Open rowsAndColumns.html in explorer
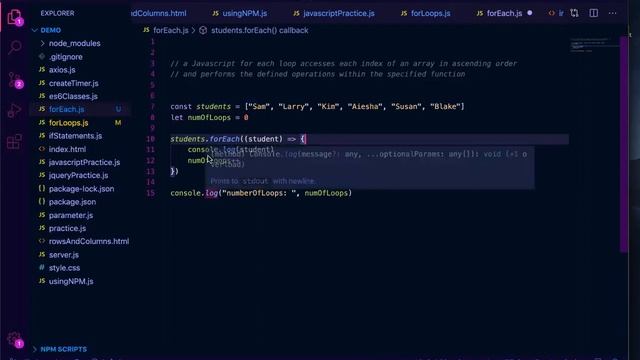Screen dimensions: 640x360 (x=89, y=241)
